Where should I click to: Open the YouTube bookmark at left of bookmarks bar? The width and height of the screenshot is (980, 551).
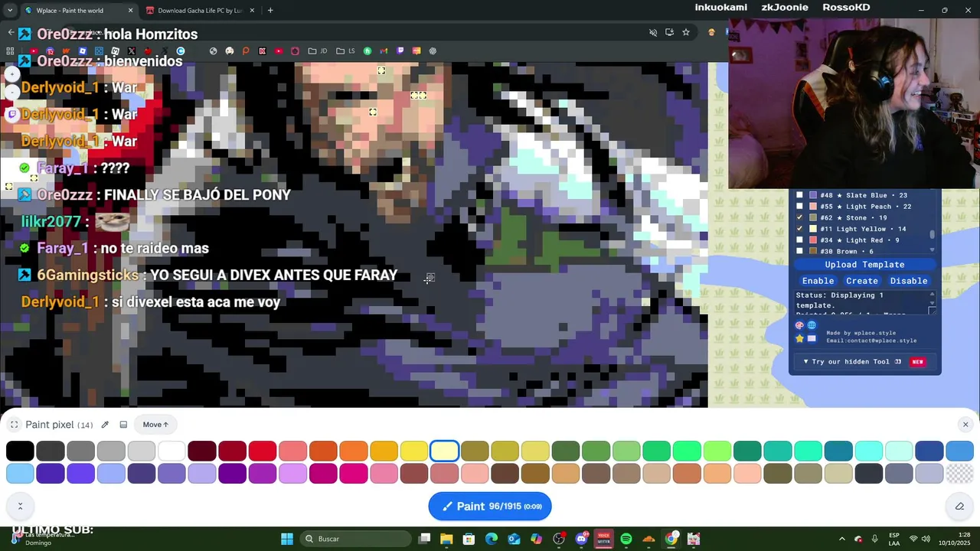pos(33,51)
